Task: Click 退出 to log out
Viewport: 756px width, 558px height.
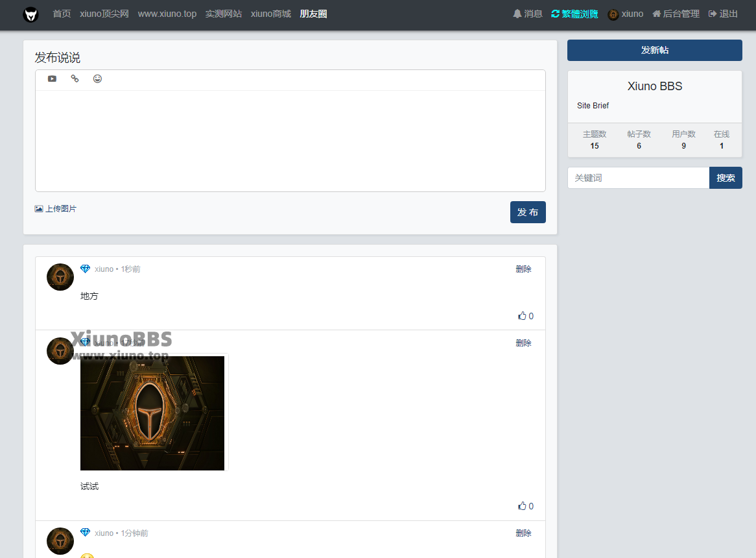Action: (723, 14)
